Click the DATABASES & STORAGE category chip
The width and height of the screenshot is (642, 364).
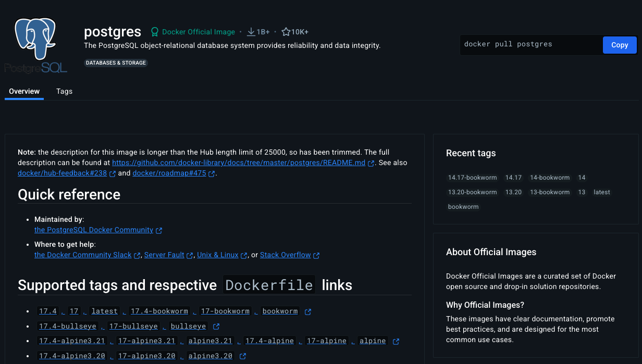(116, 63)
